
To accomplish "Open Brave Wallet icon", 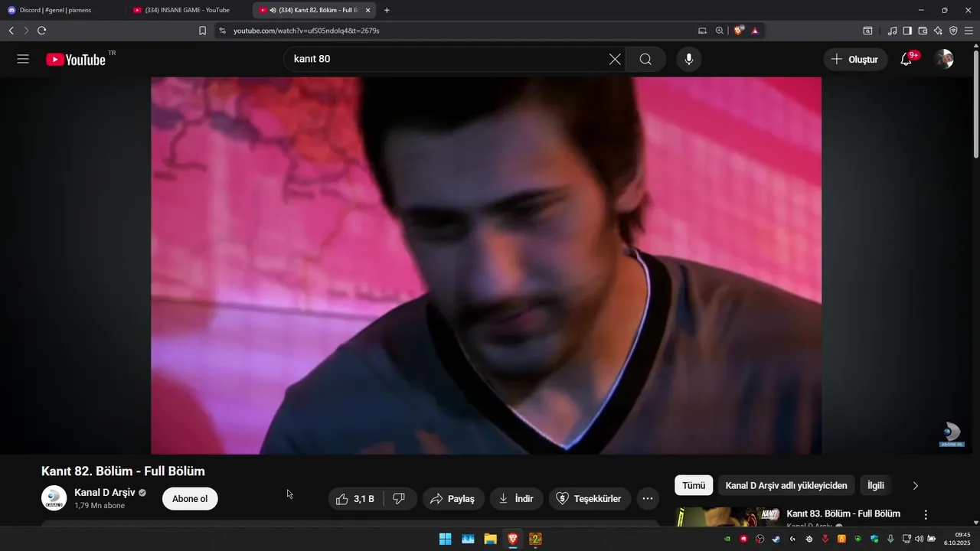I will coord(923,31).
